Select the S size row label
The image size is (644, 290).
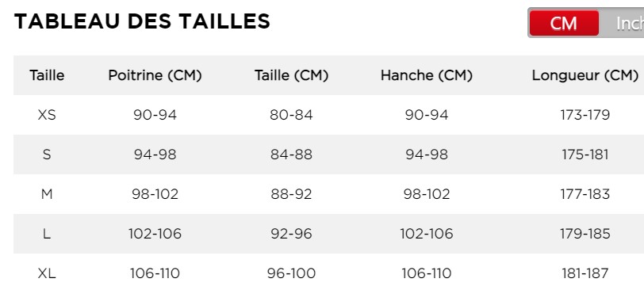[47, 155]
